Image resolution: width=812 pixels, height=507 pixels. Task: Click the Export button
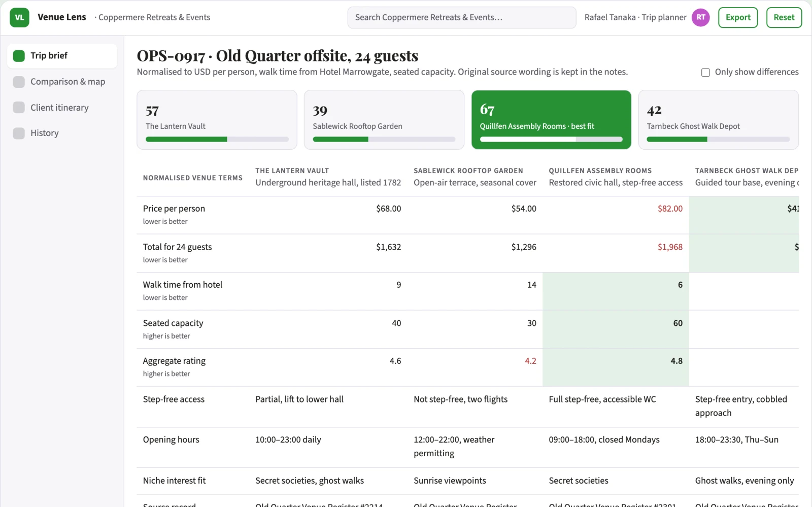coord(738,17)
